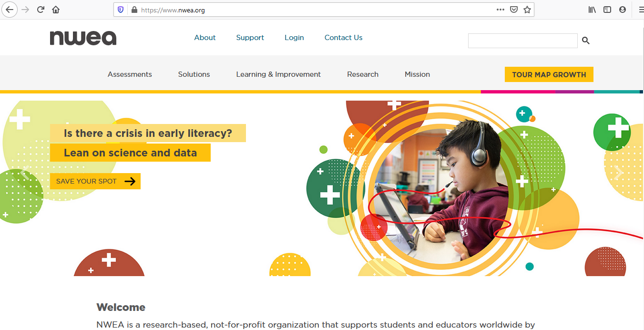The height and width of the screenshot is (330, 644).
Task: Click inside the NWEA search field
Action: point(522,41)
